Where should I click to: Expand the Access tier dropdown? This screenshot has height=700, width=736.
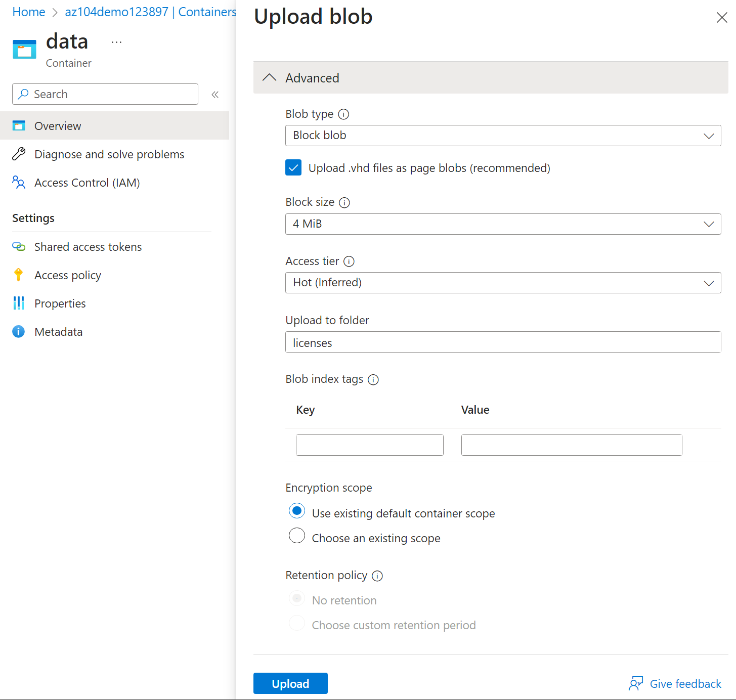point(503,283)
